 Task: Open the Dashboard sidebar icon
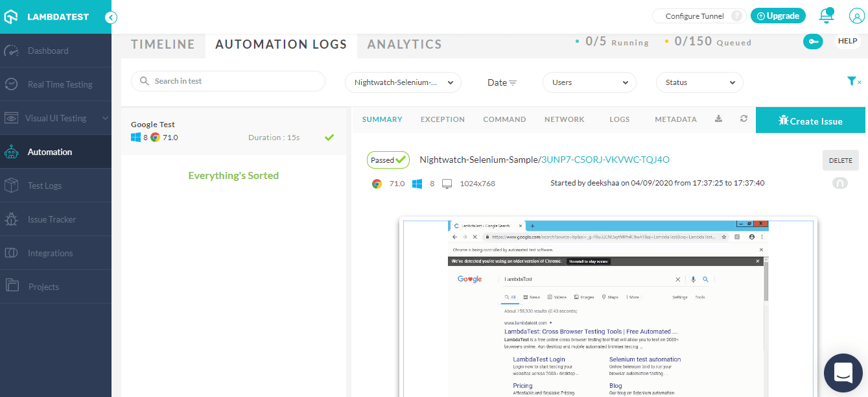pyautogui.click(x=11, y=51)
